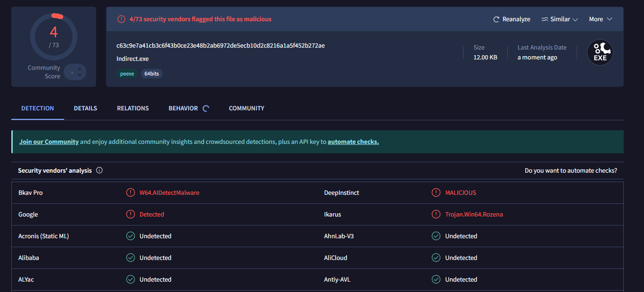Follow the Join our Community link
This screenshot has width=644, height=292.
[49, 142]
